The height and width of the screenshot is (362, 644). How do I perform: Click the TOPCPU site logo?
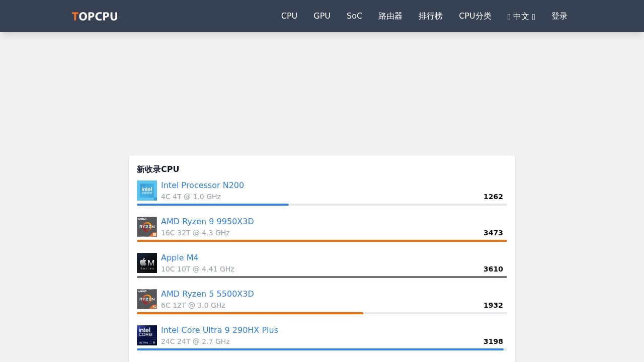(x=94, y=16)
